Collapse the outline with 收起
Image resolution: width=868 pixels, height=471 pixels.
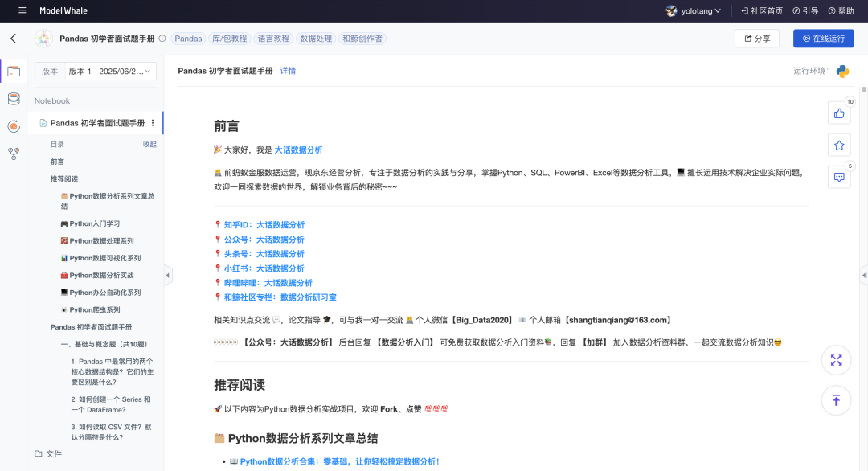(149, 144)
